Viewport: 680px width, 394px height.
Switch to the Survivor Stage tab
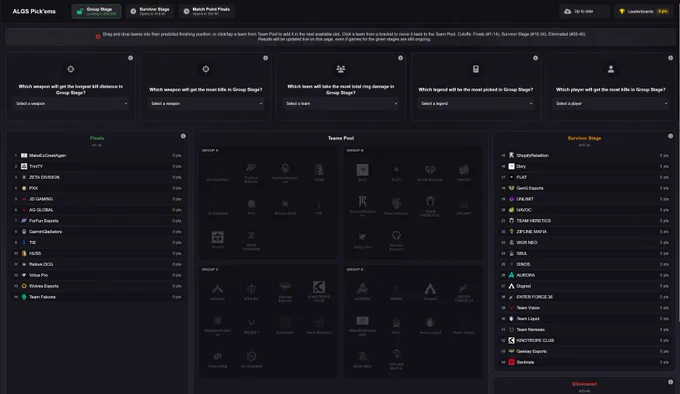150,11
